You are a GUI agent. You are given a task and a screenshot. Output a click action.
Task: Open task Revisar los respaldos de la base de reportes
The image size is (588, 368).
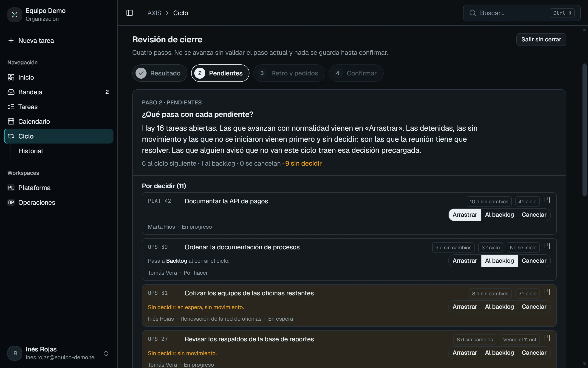click(249, 339)
